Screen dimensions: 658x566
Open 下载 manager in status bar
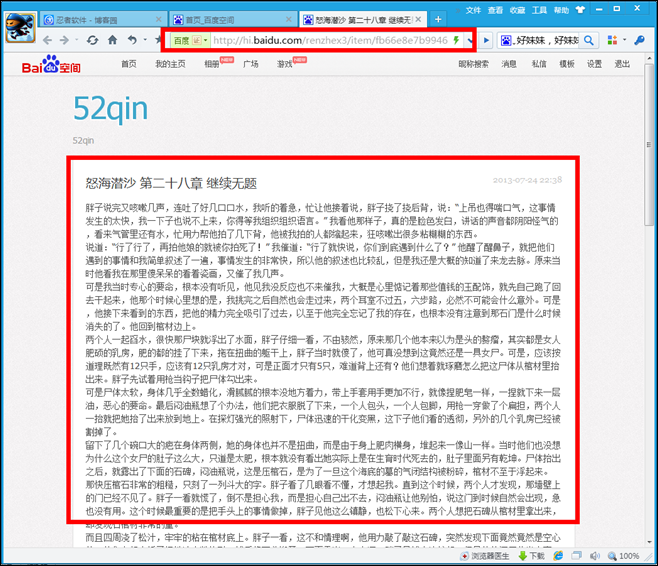point(532,556)
